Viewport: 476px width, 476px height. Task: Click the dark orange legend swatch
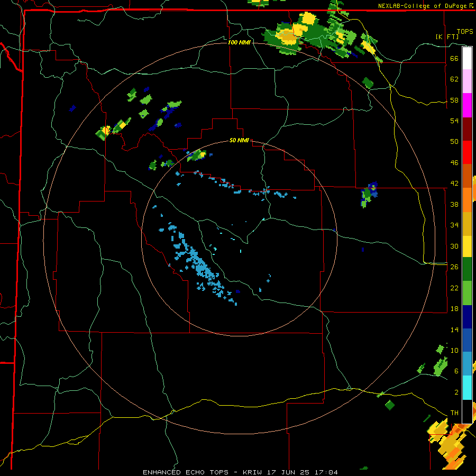(x=467, y=176)
